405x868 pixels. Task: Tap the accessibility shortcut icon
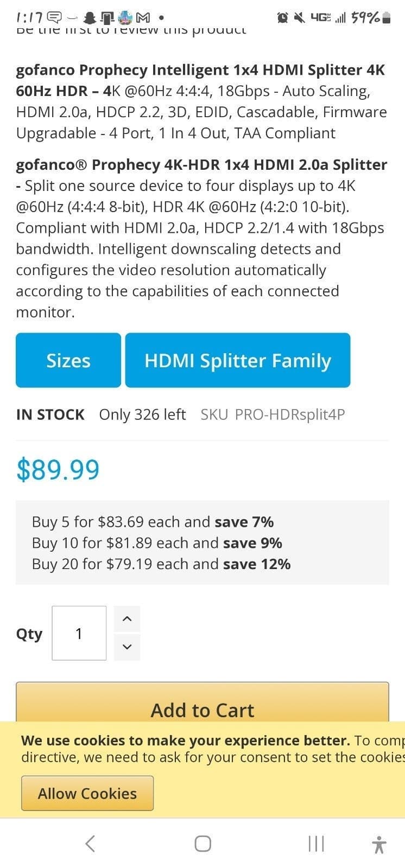[x=379, y=843]
